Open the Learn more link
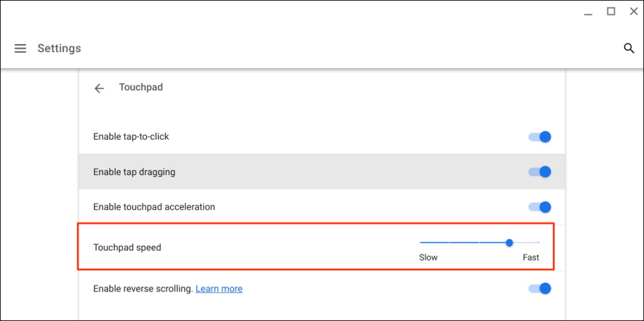 coord(219,289)
